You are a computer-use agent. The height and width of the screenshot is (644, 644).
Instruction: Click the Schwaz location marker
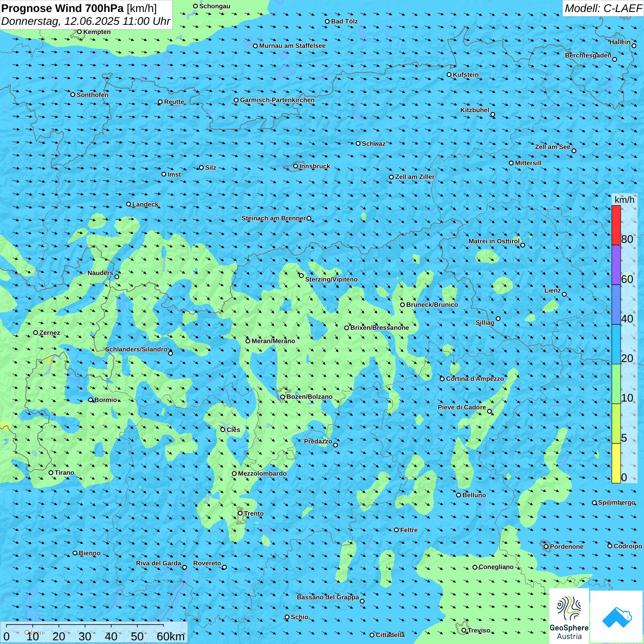coord(358,144)
